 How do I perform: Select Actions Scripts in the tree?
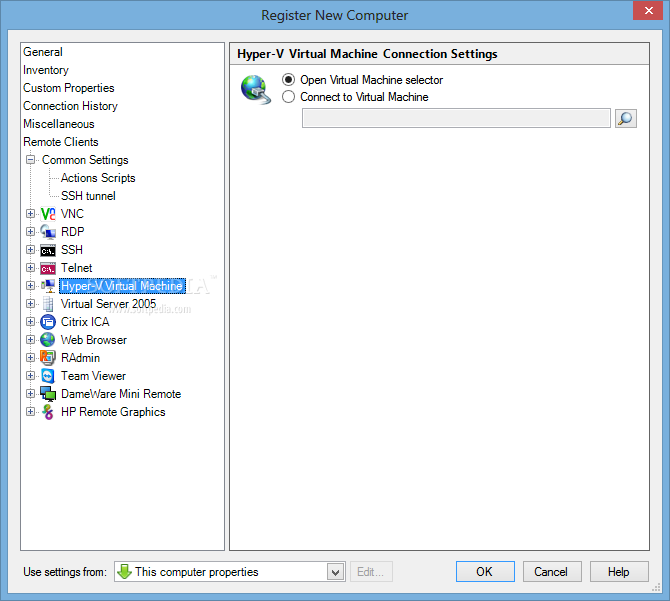coord(98,178)
